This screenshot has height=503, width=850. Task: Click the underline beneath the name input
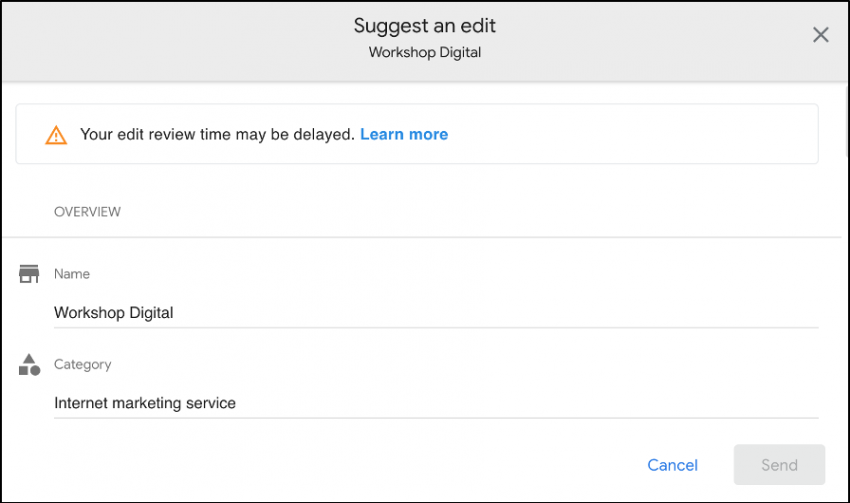(x=436, y=327)
